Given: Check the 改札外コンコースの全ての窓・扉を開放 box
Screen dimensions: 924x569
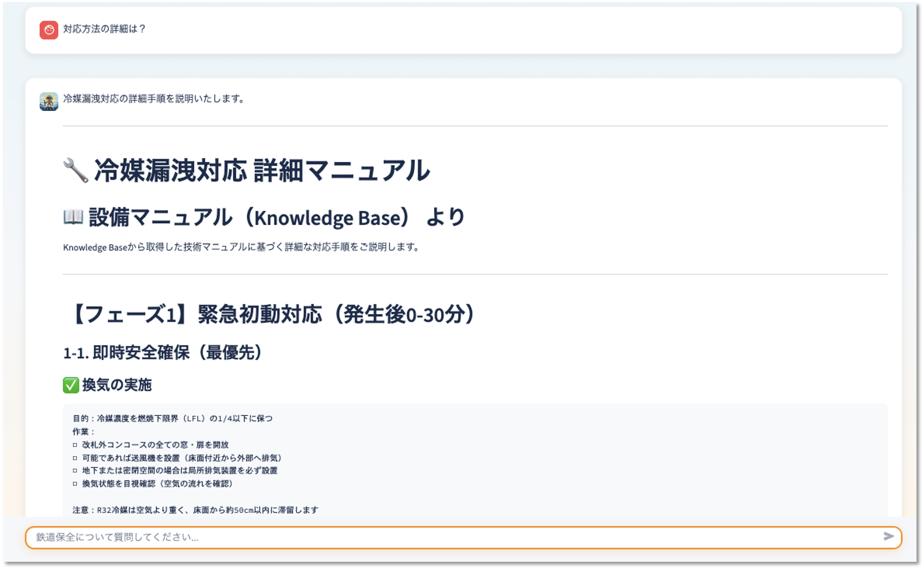Looking at the screenshot, I should coord(75,445).
